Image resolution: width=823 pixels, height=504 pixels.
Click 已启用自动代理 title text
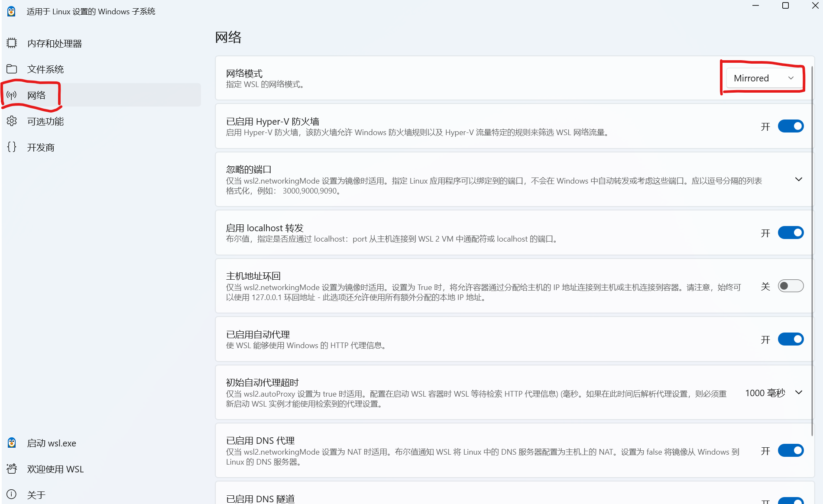coord(258,335)
